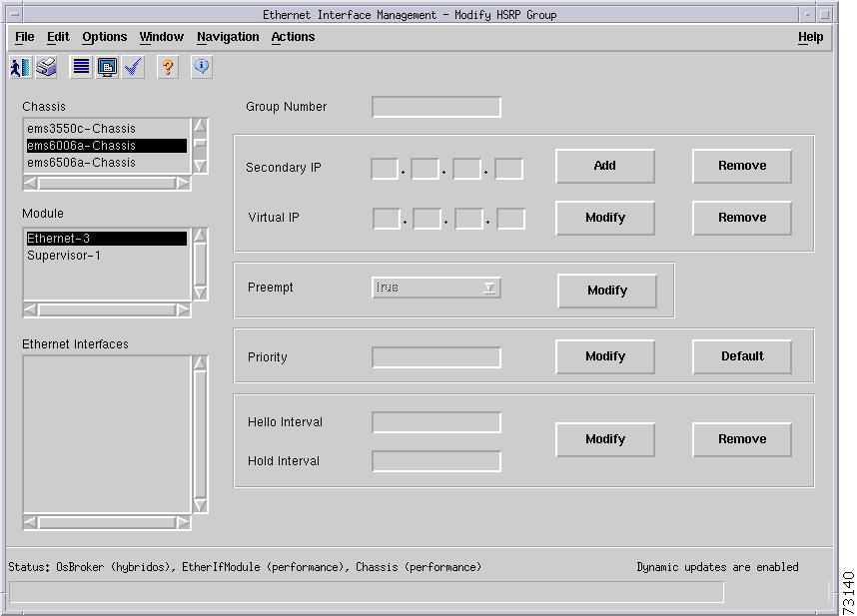The image size is (857, 616).
Task: Click Modify for Hello/Hold intervals
Action: click(605, 439)
